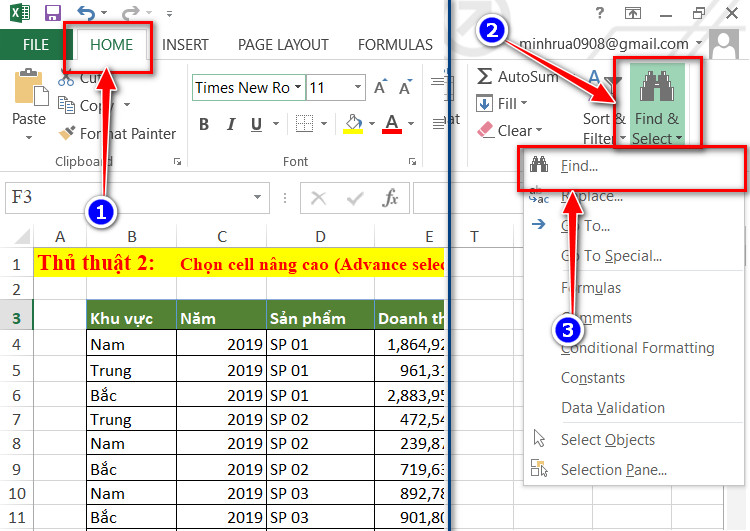The image size is (750, 531).
Task: Expand the underline style arrow
Action: coord(276,124)
